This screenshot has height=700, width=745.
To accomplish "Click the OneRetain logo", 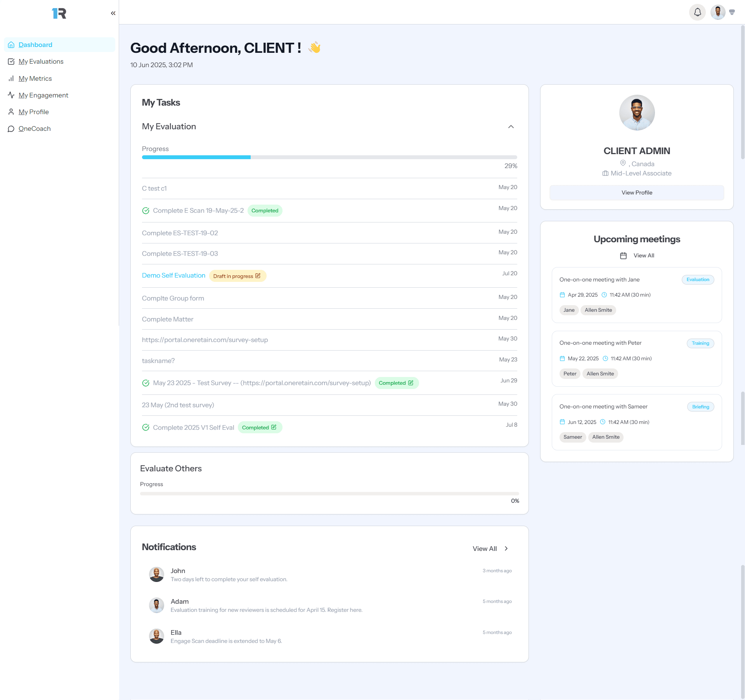I will (x=59, y=13).
